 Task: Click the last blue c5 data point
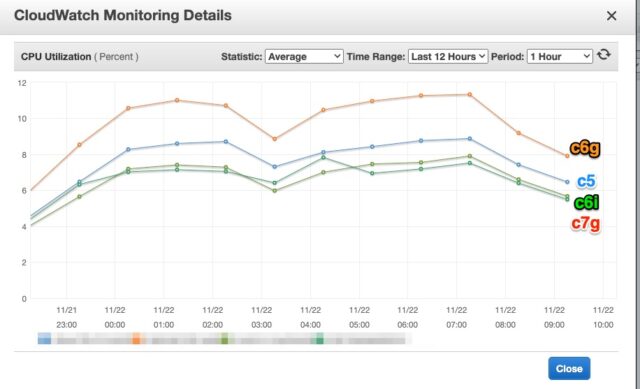point(567,182)
